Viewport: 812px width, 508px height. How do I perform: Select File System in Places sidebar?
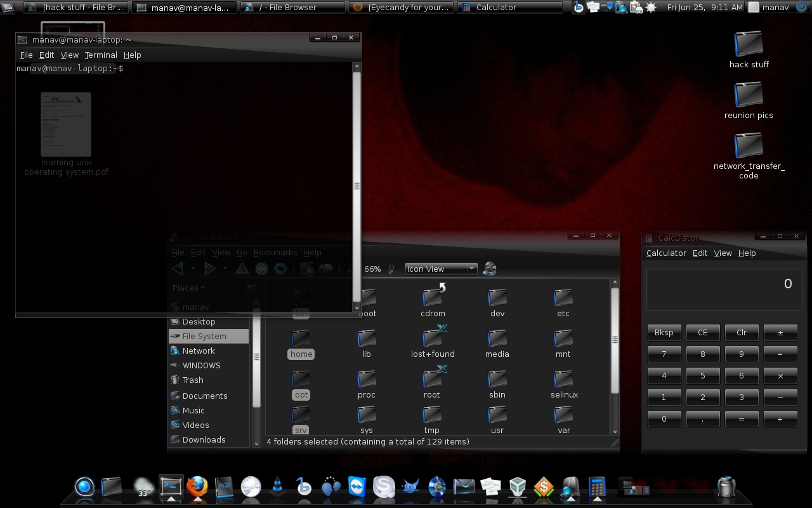(x=209, y=336)
